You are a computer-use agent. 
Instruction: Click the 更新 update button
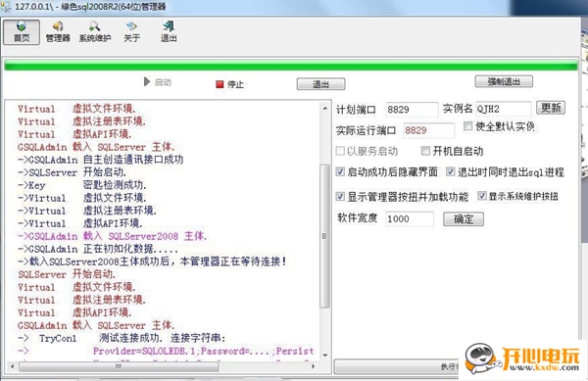(x=551, y=108)
